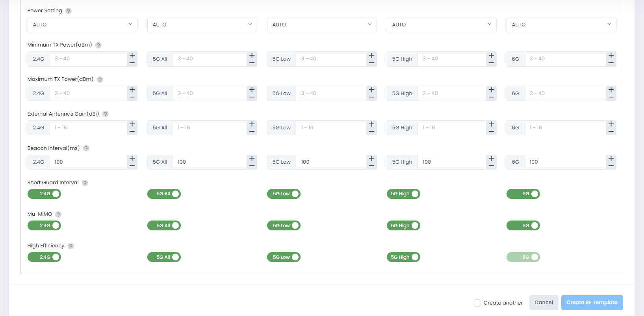Check the Create another checkbox
Screen dimensions: 644x316
point(477,303)
